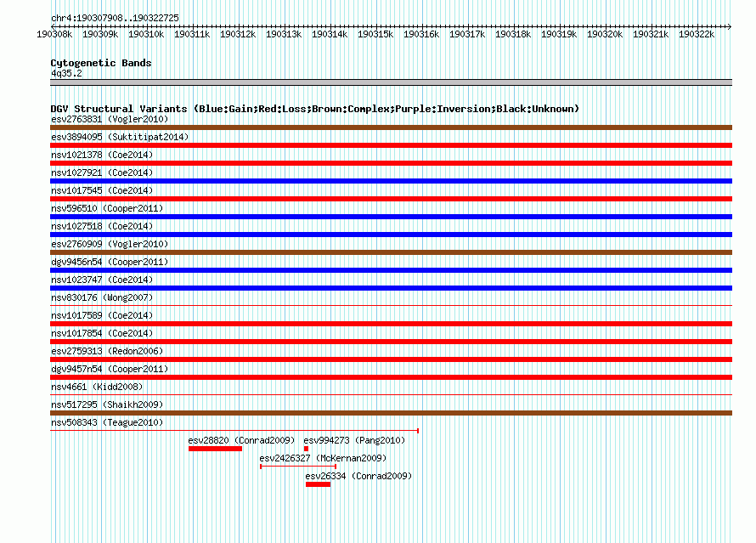Screen dimensions: 756x543
Task: Open nsv1027518 (Coe2014) variant label
Action: tap(102, 226)
